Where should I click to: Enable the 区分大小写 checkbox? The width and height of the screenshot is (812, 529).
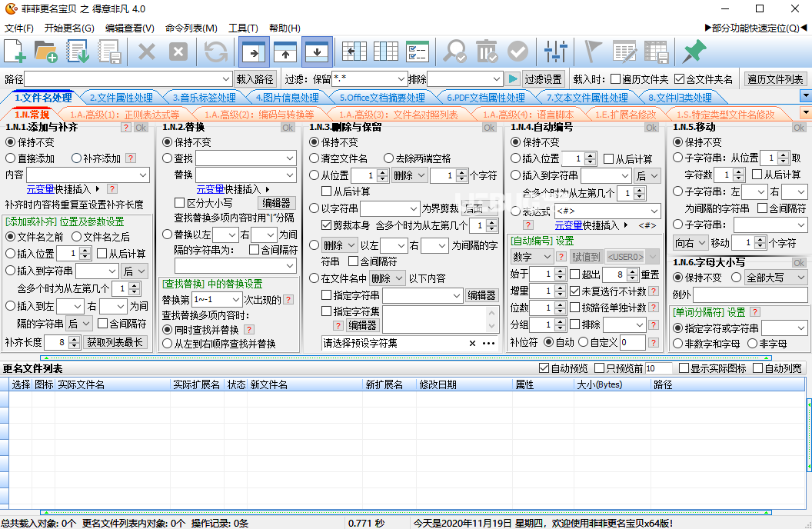[x=180, y=203]
